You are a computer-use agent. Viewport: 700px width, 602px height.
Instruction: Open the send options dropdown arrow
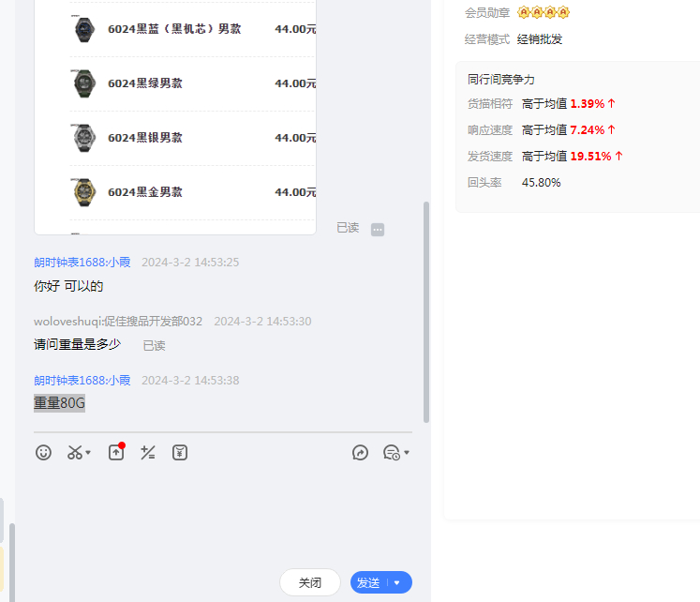(x=397, y=583)
